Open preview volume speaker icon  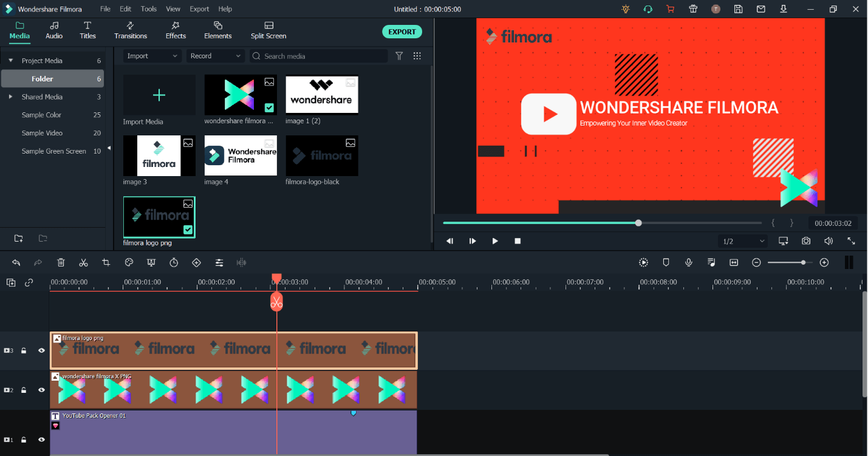(829, 241)
